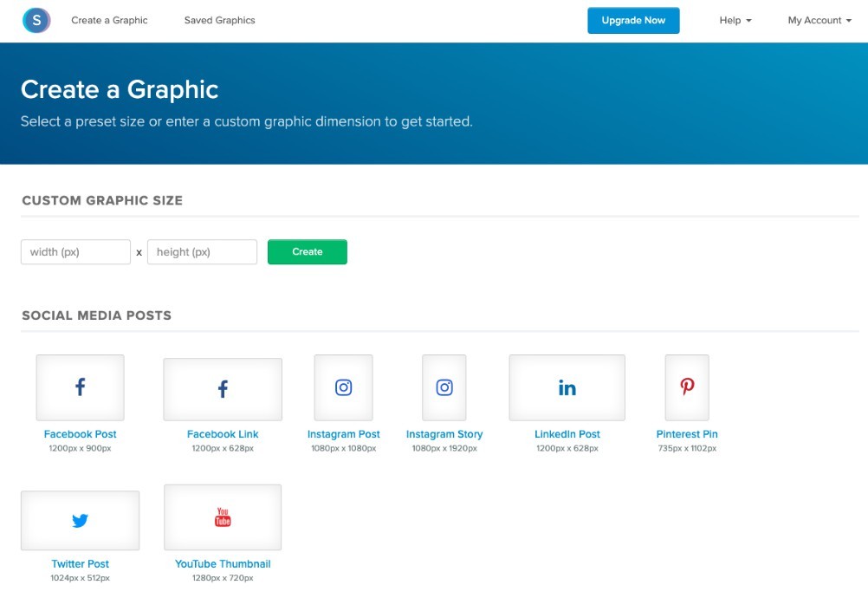Select the Twitter bird icon tile
Image resolution: width=868 pixels, height=611 pixels.
coord(81,520)
